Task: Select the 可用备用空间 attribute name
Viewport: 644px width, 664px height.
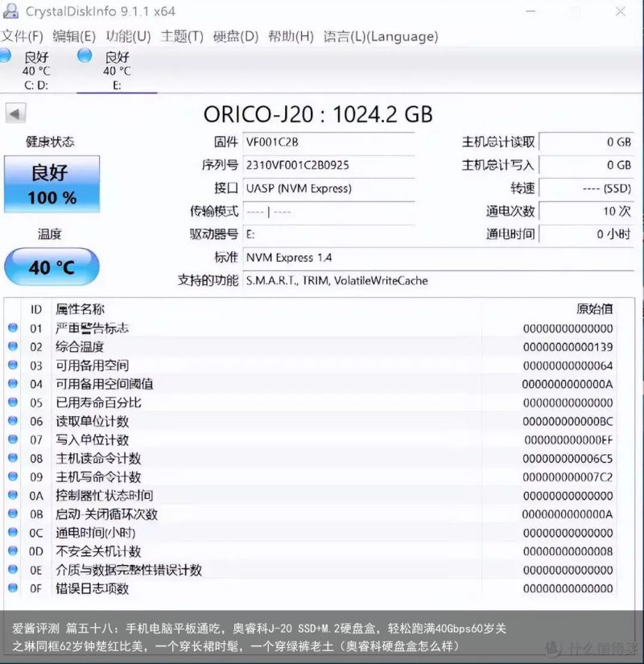Action: (92, 365)
